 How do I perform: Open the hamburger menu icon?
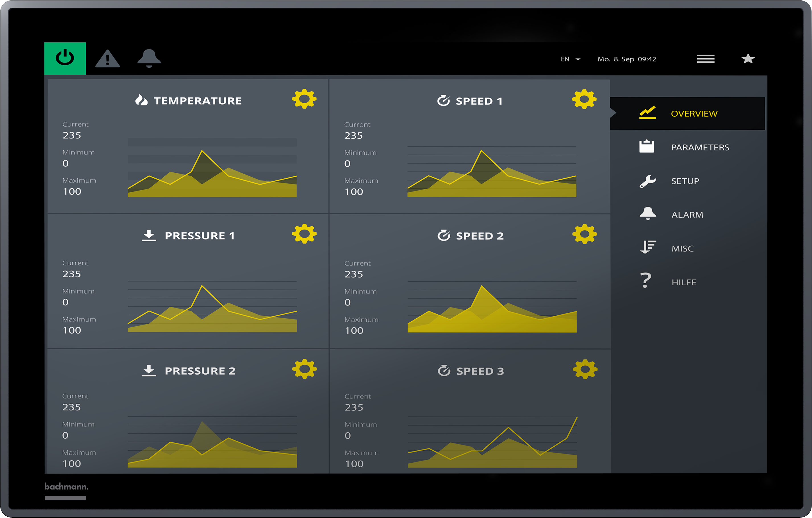pyautogui.click(x=706, y=59)
